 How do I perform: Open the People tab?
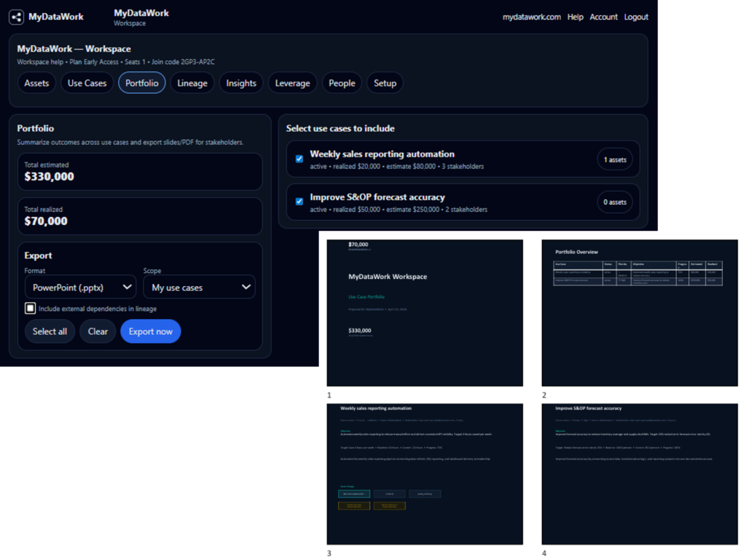coord(342,82)
